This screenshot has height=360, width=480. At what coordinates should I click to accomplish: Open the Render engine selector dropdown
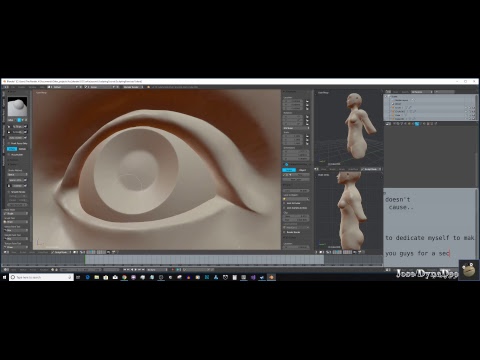coord(133,87)
